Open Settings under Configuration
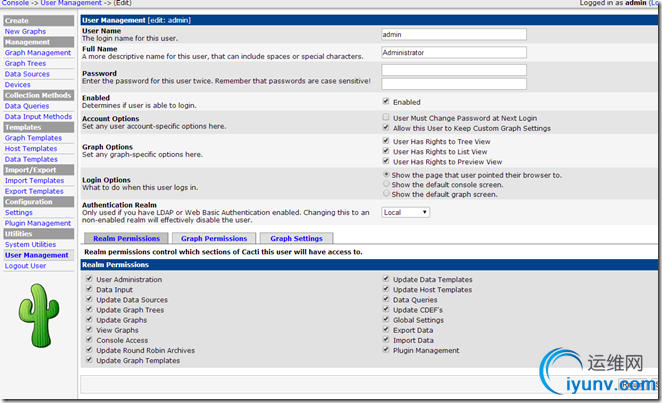This screenshot has width=662, height=403. [19, 213]
